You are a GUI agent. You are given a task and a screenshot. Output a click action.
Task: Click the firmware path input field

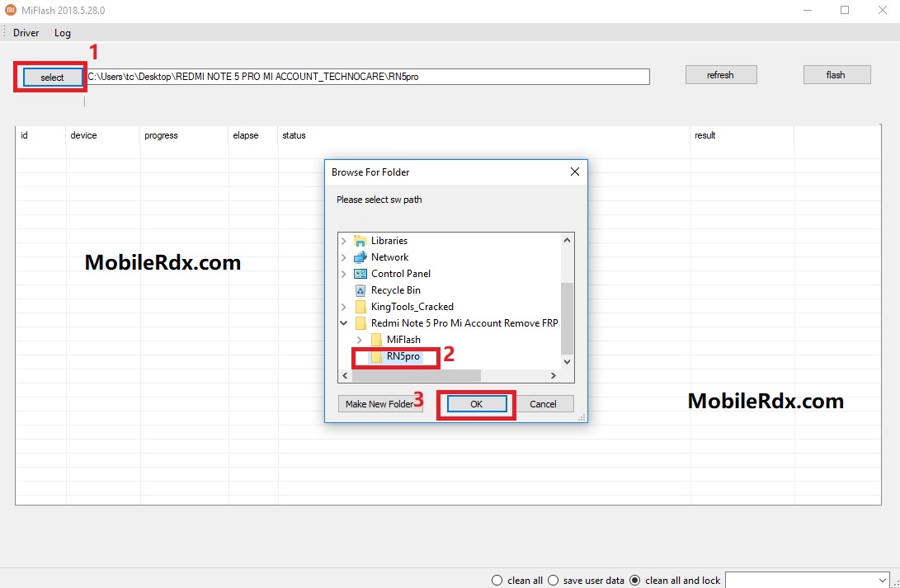click(x=367, y=77)
